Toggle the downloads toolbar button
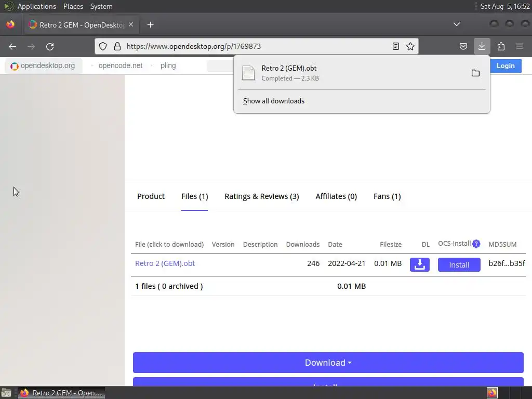The width and height of the screenshot is (532, 399). [x=482, y=46]
